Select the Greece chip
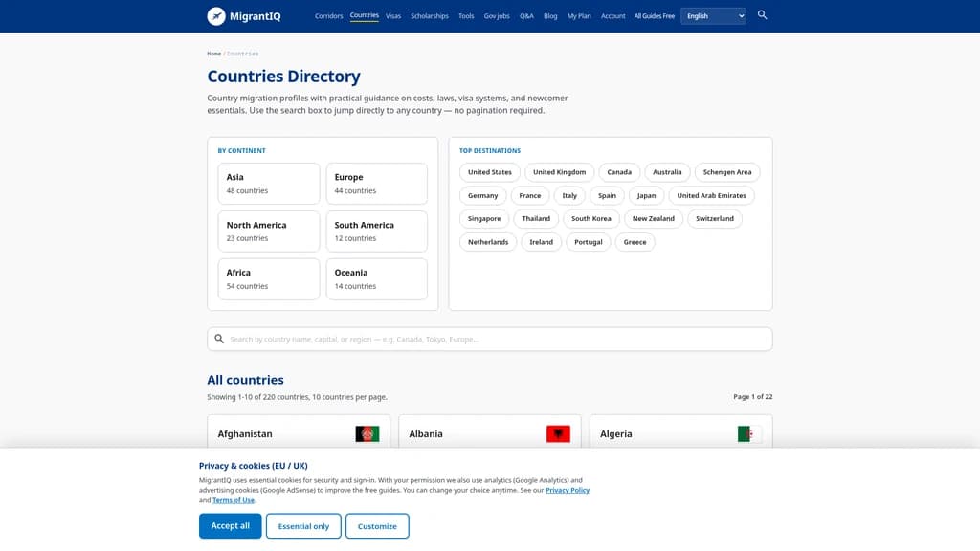The height and width of the screenshot is (551, 980). pyautogui.click(x=635, y=242)
